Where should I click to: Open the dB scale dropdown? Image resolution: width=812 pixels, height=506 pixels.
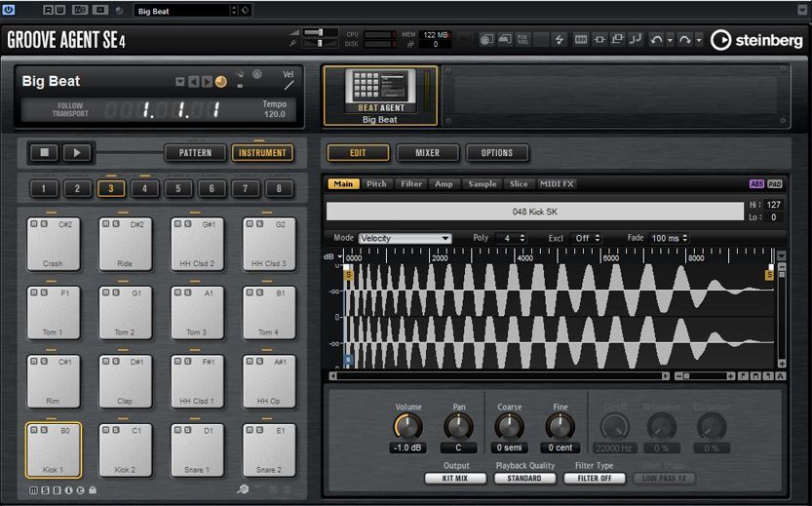339,256
